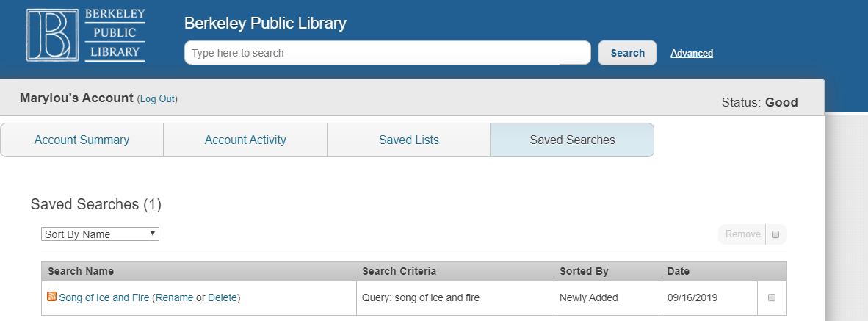Toggle the select-all checkbox next to Remove

click(x=775, y=234)
